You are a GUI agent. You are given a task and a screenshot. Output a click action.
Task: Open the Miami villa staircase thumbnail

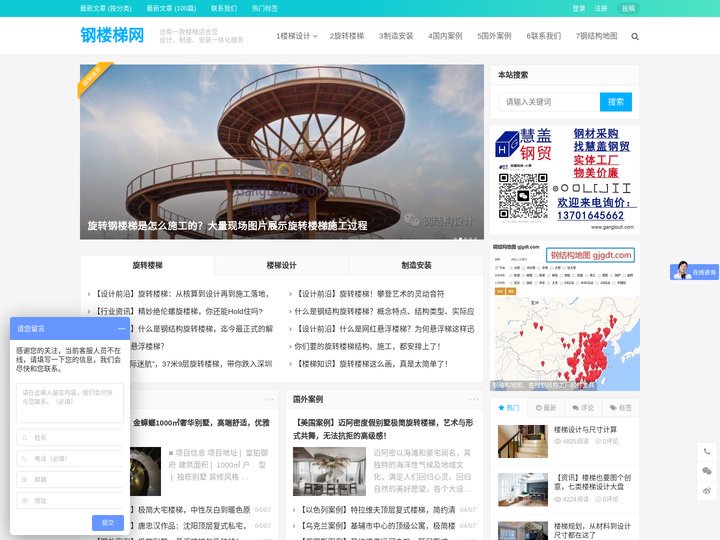[x=329, y=471]
